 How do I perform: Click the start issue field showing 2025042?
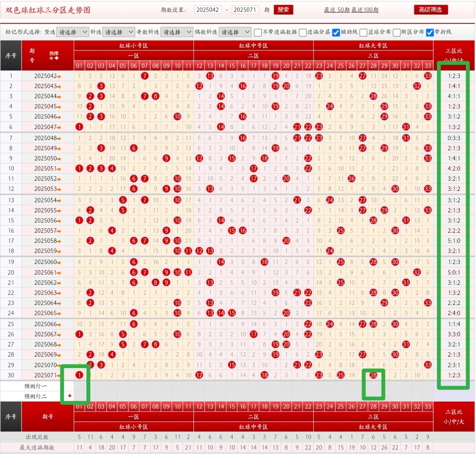coord(208,10)
